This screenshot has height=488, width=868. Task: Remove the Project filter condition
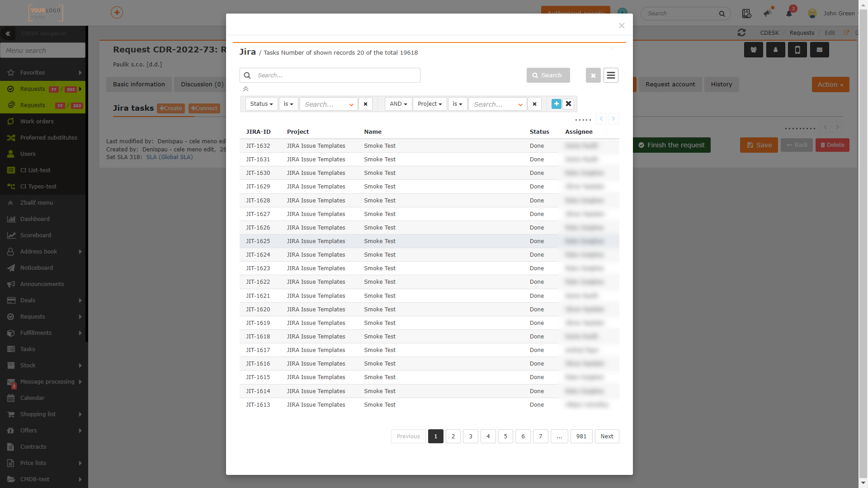(534, 104)
